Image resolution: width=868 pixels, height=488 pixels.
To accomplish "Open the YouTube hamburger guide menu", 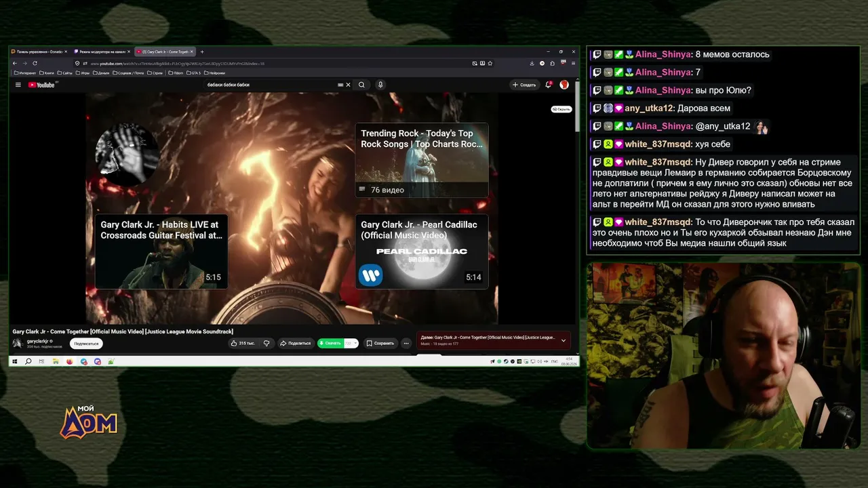I will pos(18,85).
